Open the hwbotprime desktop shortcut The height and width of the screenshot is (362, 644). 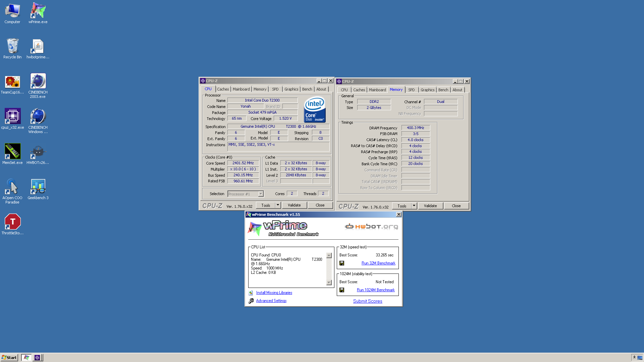pyautogui.click(x=38, y=49)
